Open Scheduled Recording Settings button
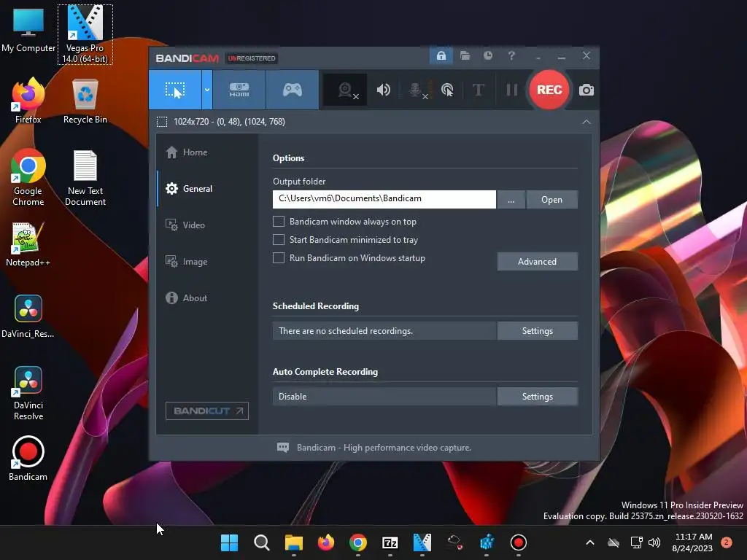This screenshot has width=747, height=560. pos(538,331)
